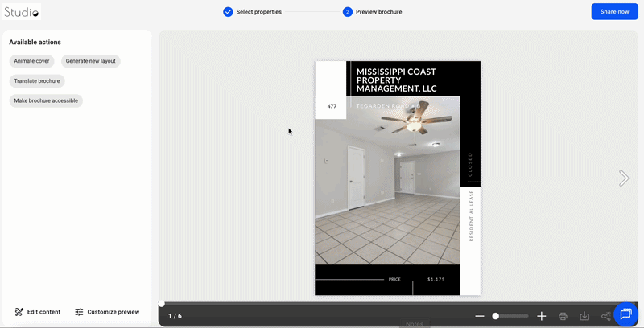Zoom out with the minus icon
Viewport: 644px width, 328px height.
tap(480, 316)
